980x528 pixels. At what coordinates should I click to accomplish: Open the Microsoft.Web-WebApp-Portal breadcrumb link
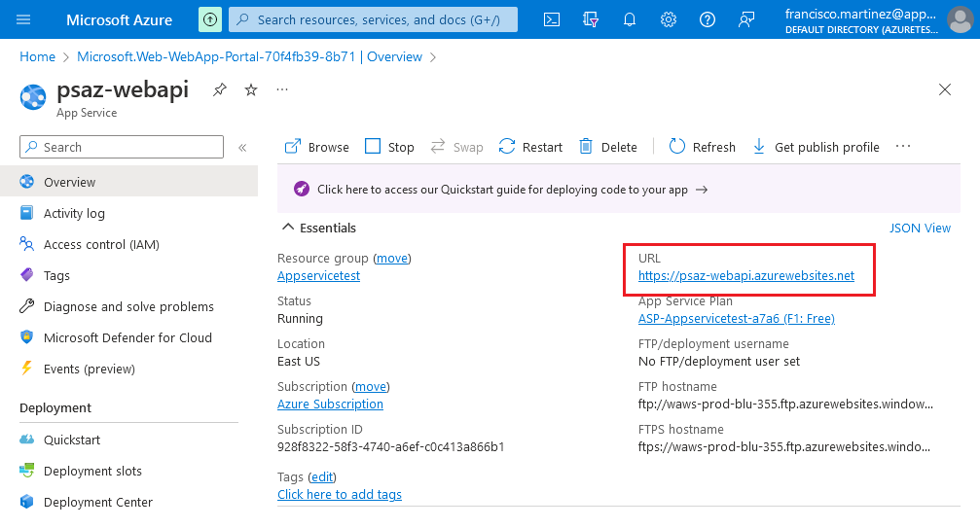click(x=249, y=56)
